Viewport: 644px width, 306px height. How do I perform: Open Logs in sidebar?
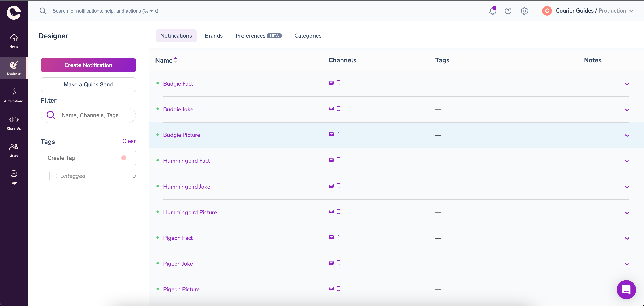[14, 177]
